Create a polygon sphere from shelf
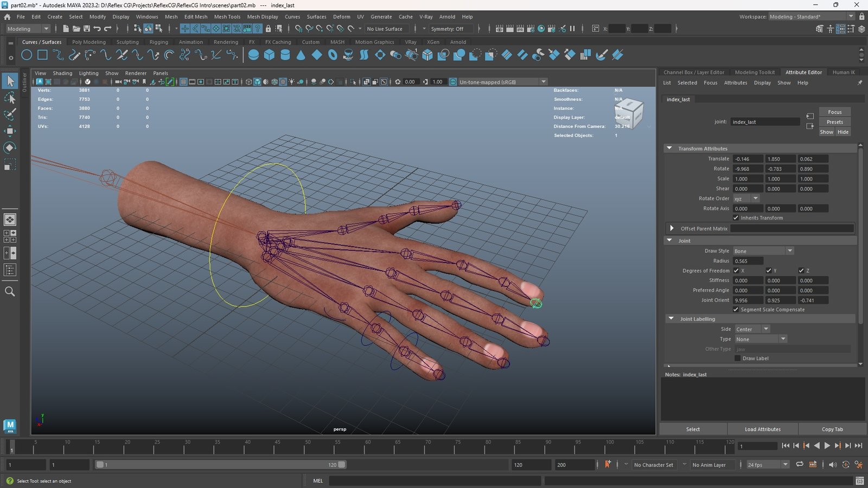This screenshot has width=868, height=488. pos(253,55)
